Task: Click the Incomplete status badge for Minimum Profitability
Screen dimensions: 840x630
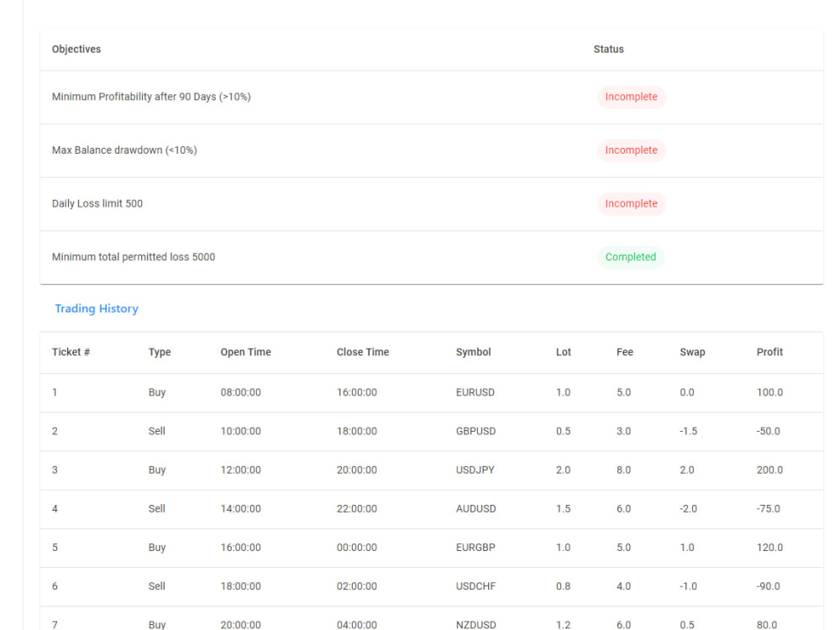Action: point(631,97)
